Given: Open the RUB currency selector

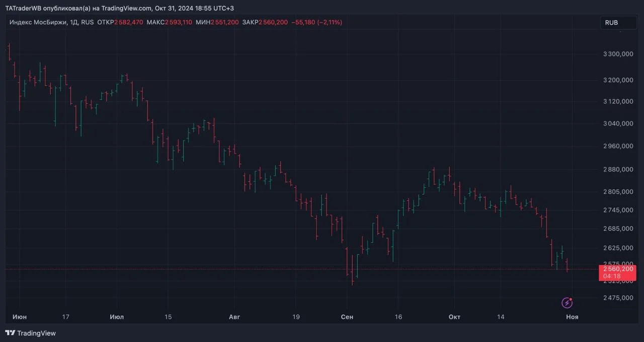Looking at the screenshot, I should coord(618,23).
